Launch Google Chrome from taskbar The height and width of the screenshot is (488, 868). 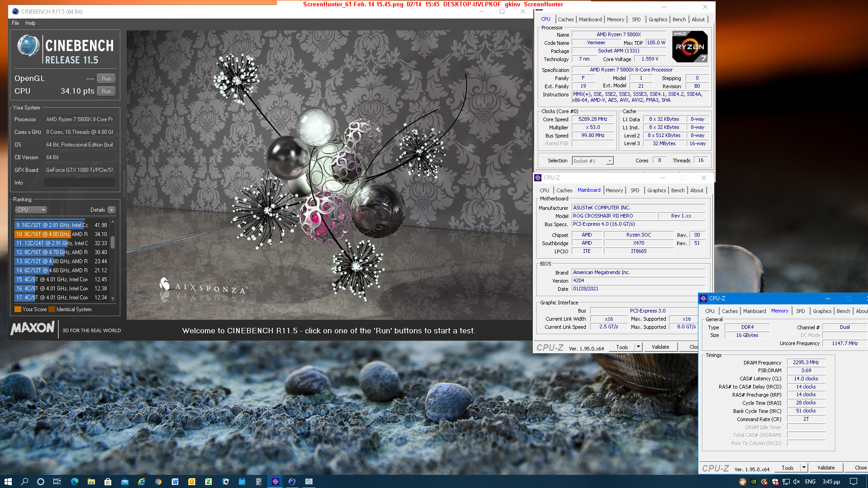tap(158, 481)
